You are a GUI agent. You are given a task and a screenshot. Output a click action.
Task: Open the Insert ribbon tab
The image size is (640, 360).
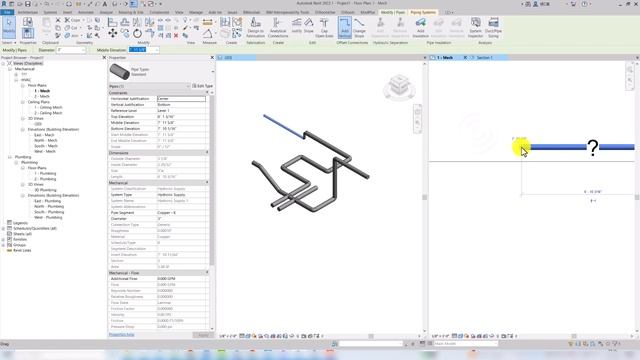coord(67,12)
